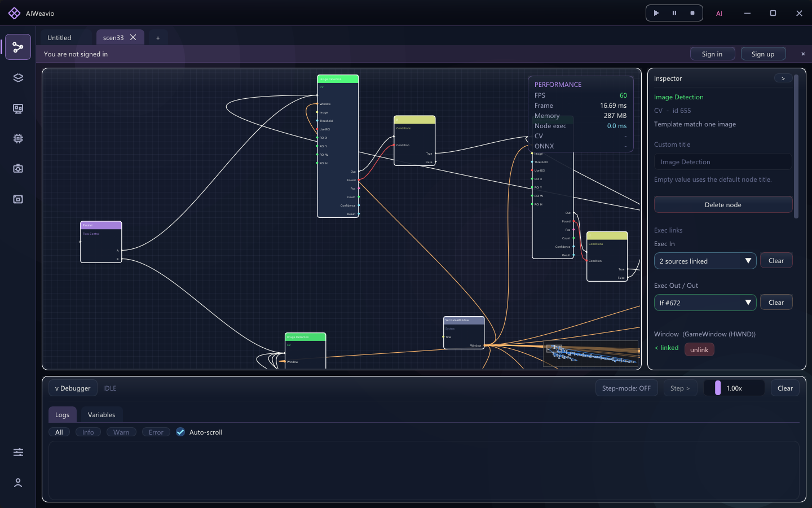The height and width of the screenshot is (508, 812).
Task: Select the Set GameWindow node
Action: (464, 332)
